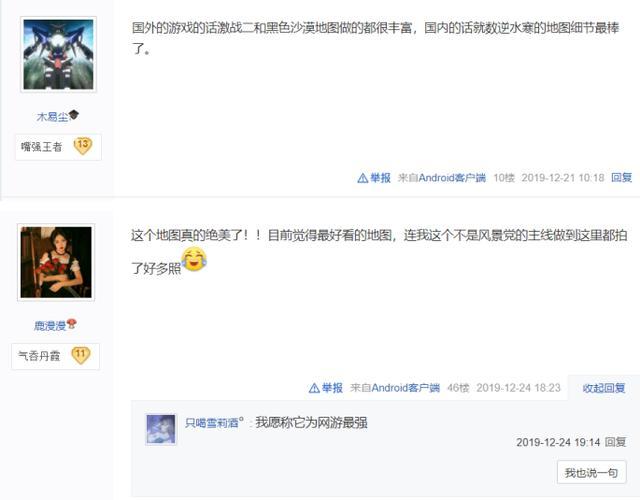Screen dimensions: 640x500
Task: Click the 我也说一句 button
Action: tap(591, 473)
